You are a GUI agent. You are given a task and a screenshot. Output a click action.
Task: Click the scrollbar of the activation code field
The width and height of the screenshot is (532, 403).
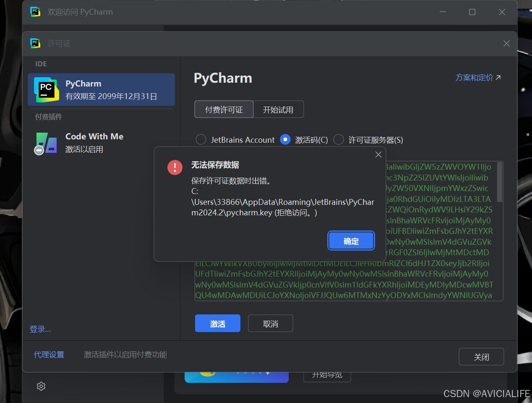[x=500, y=182]
